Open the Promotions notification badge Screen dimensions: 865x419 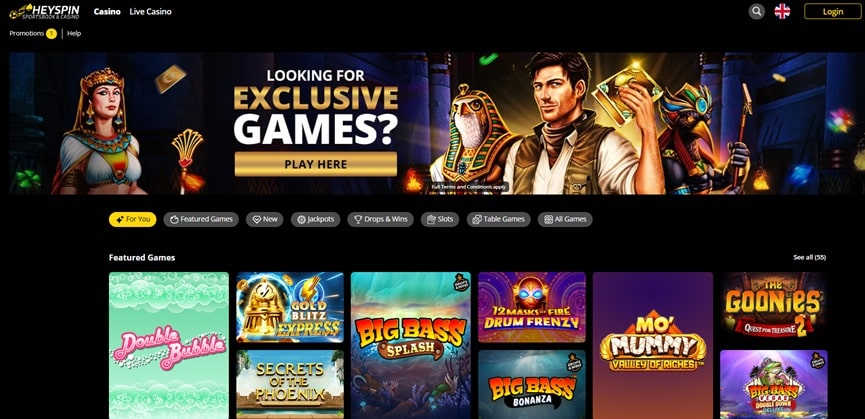[x=51, y=34]
